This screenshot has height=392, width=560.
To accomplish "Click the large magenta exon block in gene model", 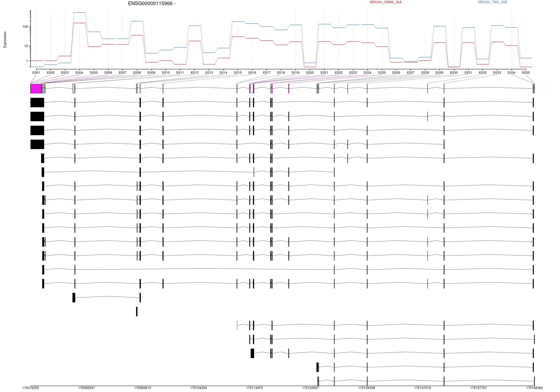I will click(x=36, y=88).
